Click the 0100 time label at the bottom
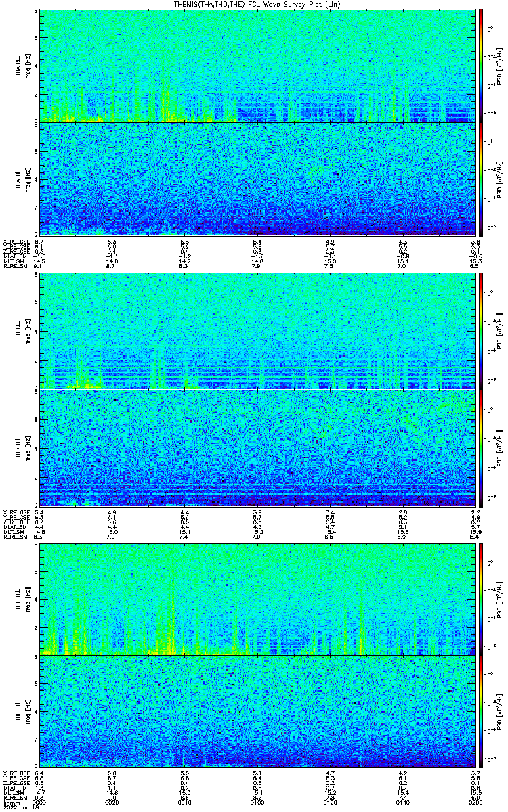 pyautogui.click(x=258, y=802)
